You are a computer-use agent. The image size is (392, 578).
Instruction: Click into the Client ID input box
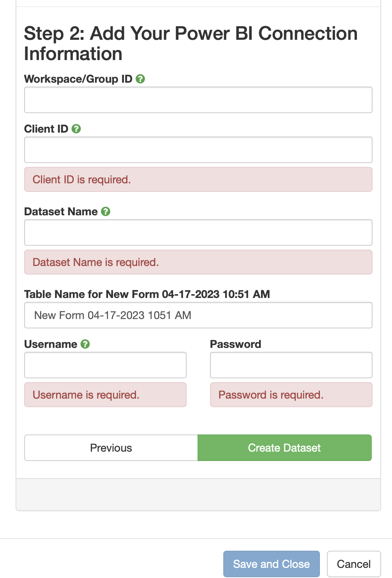pyautogui.click(x=198, y=150)
